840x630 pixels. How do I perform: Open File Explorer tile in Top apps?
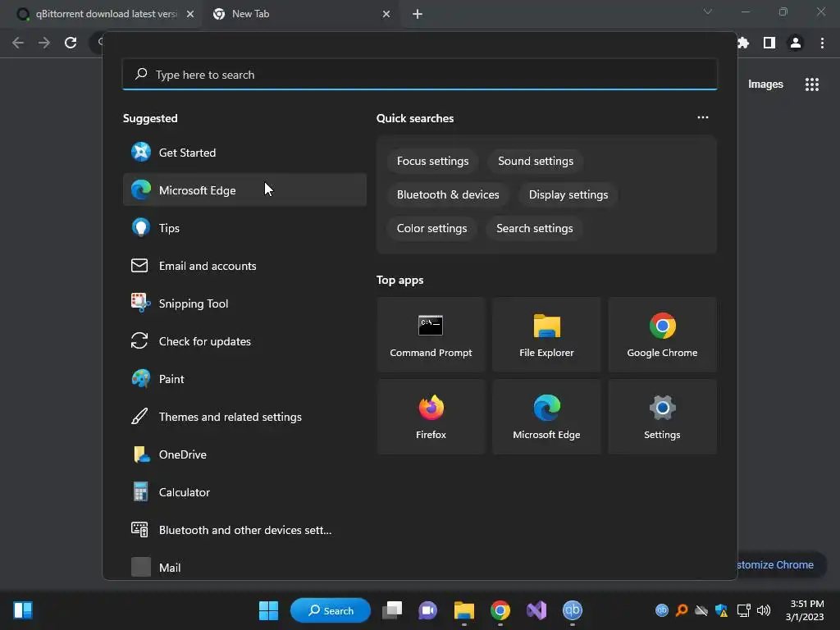click(x=546, y=335)
